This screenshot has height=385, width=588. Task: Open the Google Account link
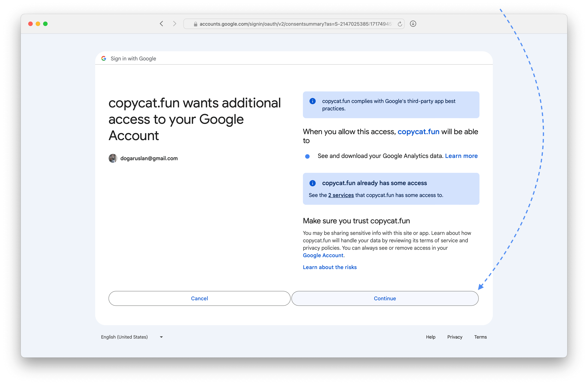click(323, 255)
